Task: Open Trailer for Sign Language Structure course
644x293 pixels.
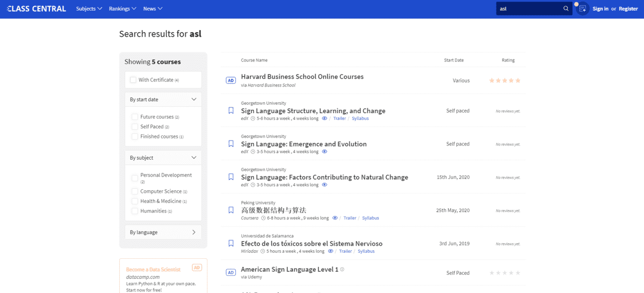Action: point(339,118)
